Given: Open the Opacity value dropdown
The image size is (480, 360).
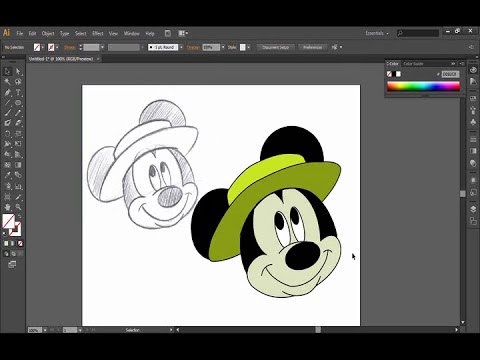Looking at the screenshot, I should [x=223, y=47].
